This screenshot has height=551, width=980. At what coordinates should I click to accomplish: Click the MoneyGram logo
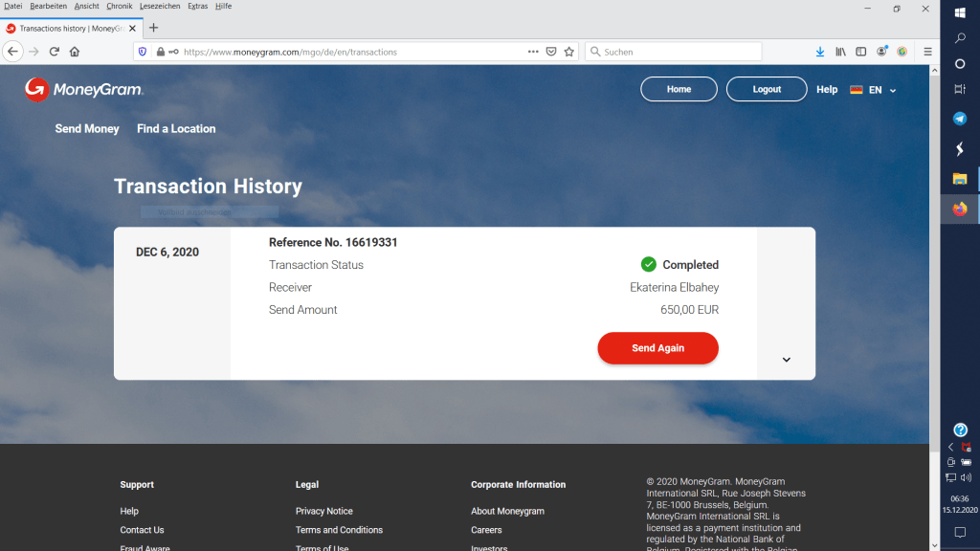pyautogui.click(x=84, y=90)
